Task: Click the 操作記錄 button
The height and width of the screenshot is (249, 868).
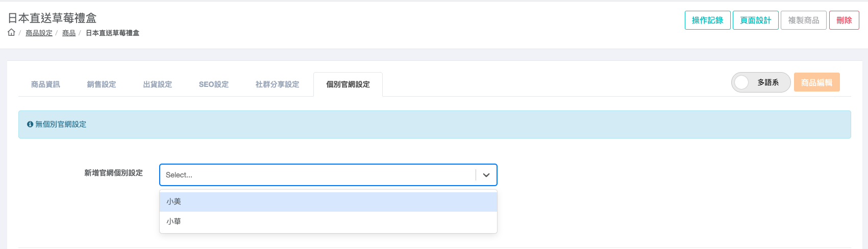Action: [707, 20]
